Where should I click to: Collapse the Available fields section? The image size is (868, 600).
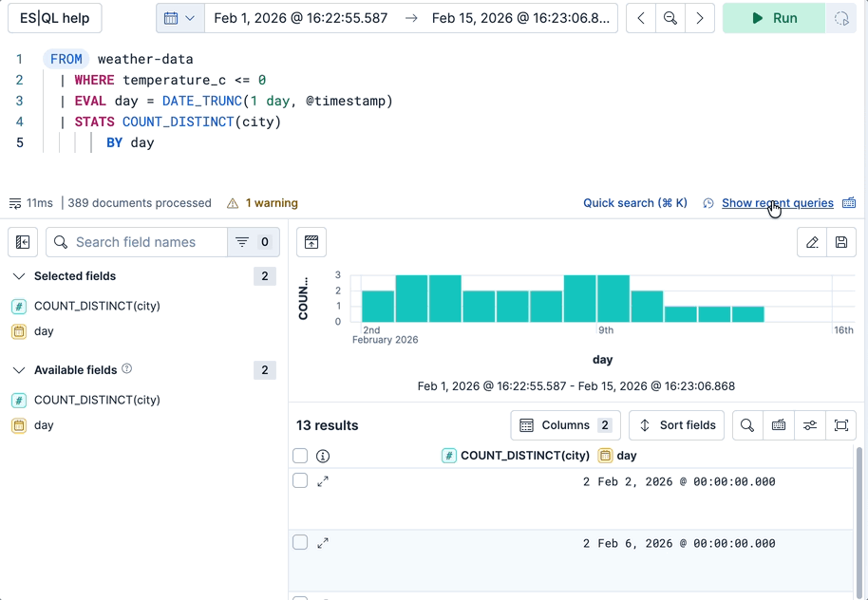(x=19, y=370)
